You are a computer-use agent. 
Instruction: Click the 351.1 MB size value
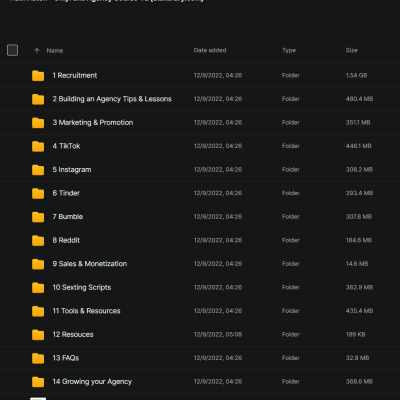[x=358, y=123]
